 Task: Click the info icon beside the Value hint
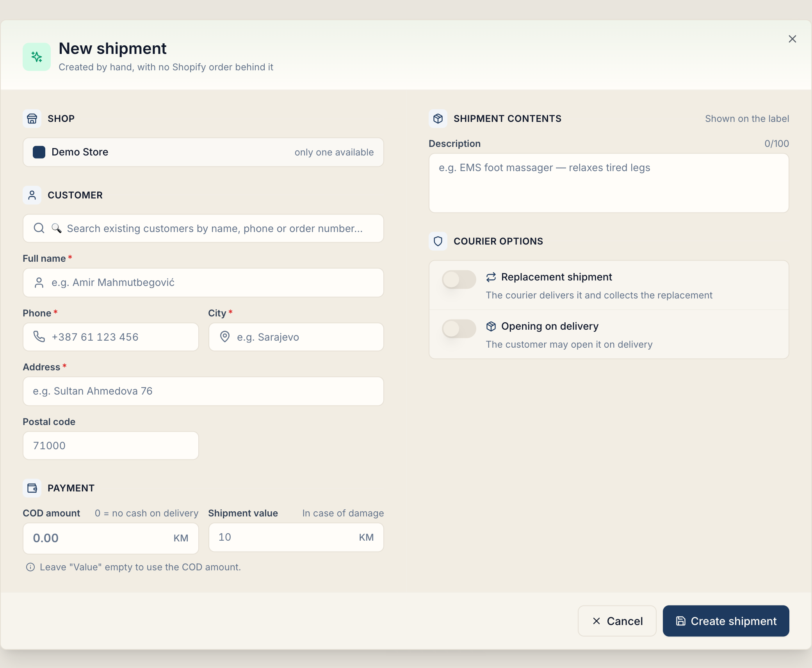[x=30, y=567]
